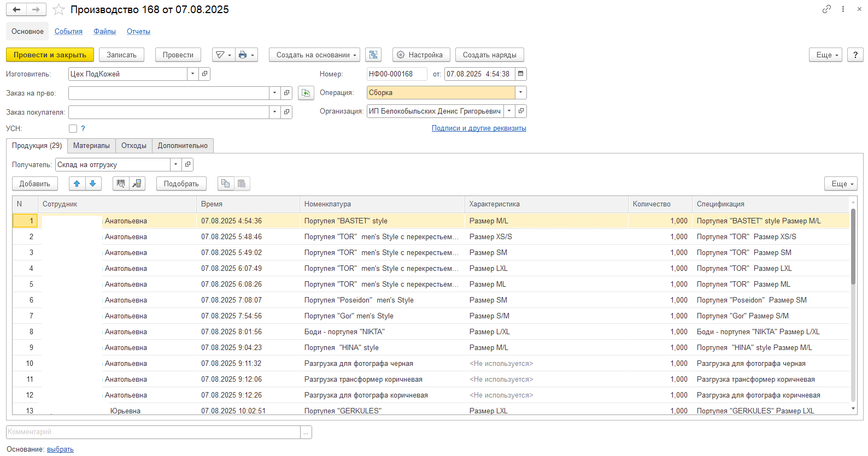Expand the Операция dropdown list

point(520,93)
